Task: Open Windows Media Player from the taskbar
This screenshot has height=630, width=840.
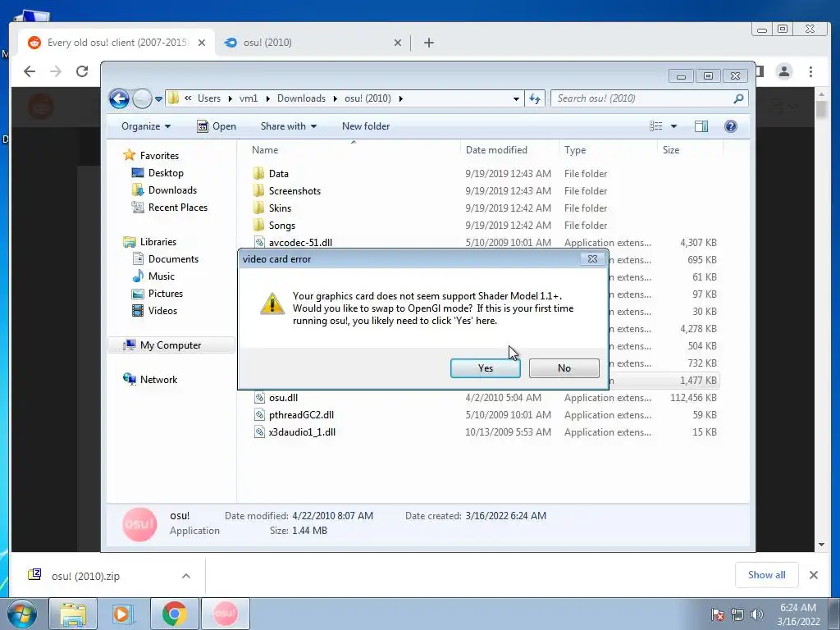Action: click(x=121, y=614)
